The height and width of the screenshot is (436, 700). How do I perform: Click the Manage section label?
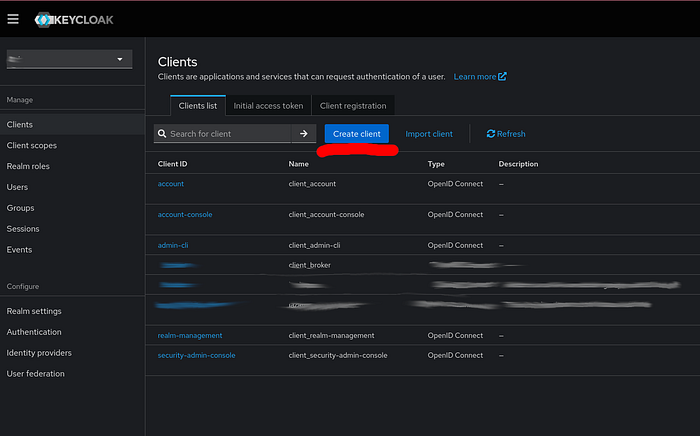20,100
